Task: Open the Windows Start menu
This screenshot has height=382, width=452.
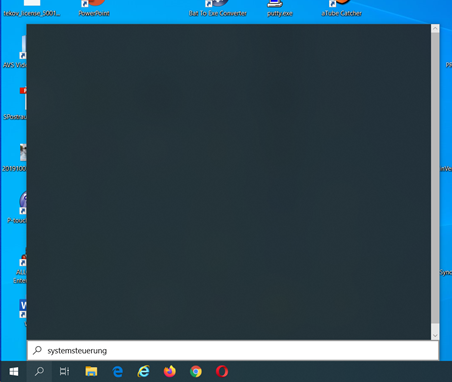Action: pyautogui.click(x=13, y=371)
